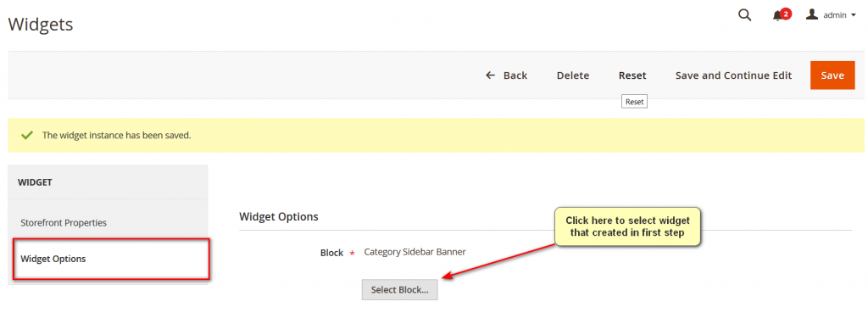Click the red notification badge showing 2
The image size is (868, 324).
click(786, 14)
